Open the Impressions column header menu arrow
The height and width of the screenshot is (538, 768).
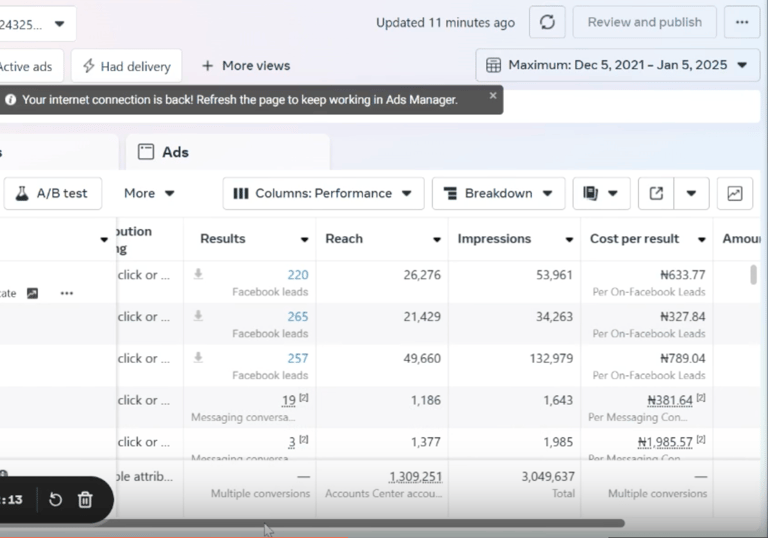point(569,239)
